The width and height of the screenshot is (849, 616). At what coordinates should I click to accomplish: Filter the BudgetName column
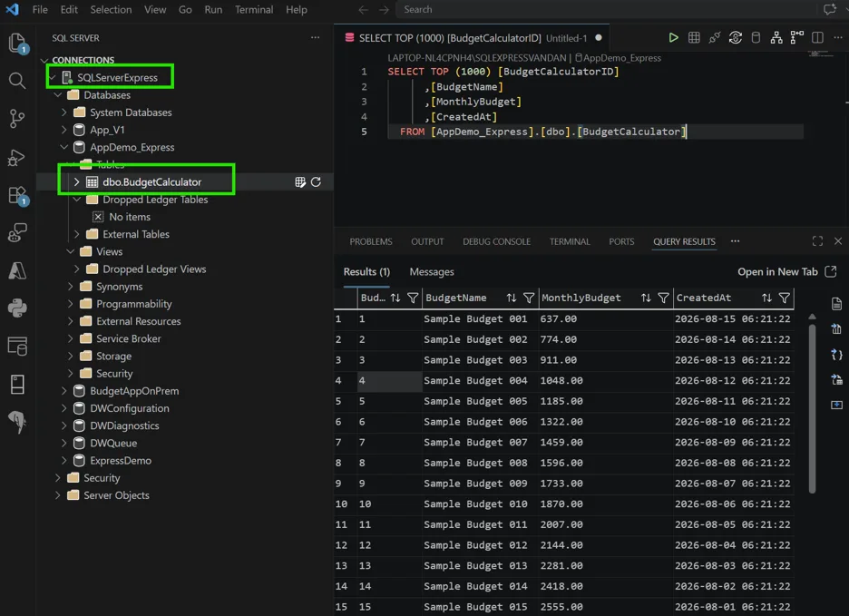pyautogui.click(x=529, y=298)
